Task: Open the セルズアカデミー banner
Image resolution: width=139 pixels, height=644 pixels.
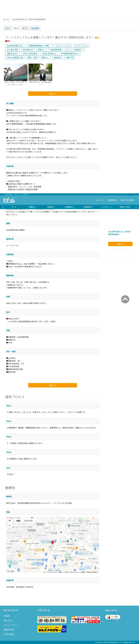Action: [x=52, y=629]
